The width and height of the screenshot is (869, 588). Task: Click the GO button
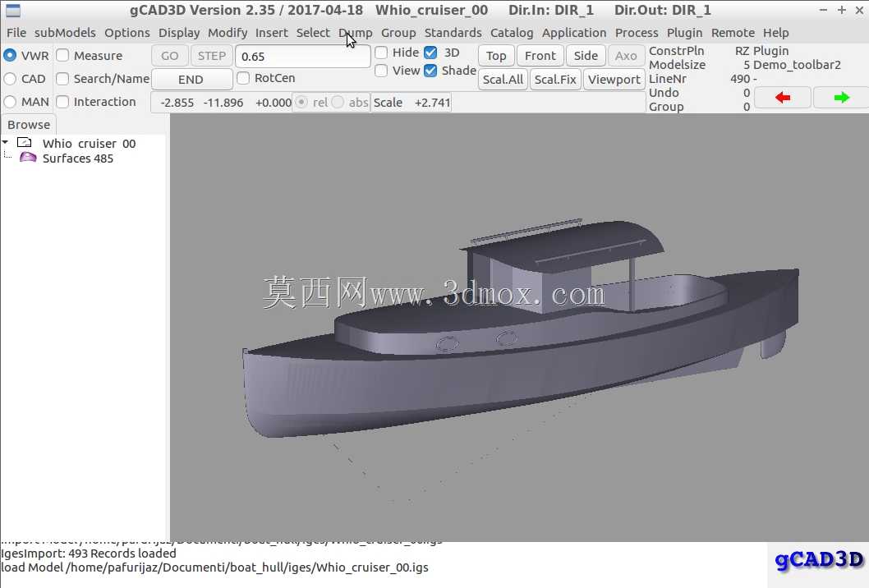click(169, 56)
